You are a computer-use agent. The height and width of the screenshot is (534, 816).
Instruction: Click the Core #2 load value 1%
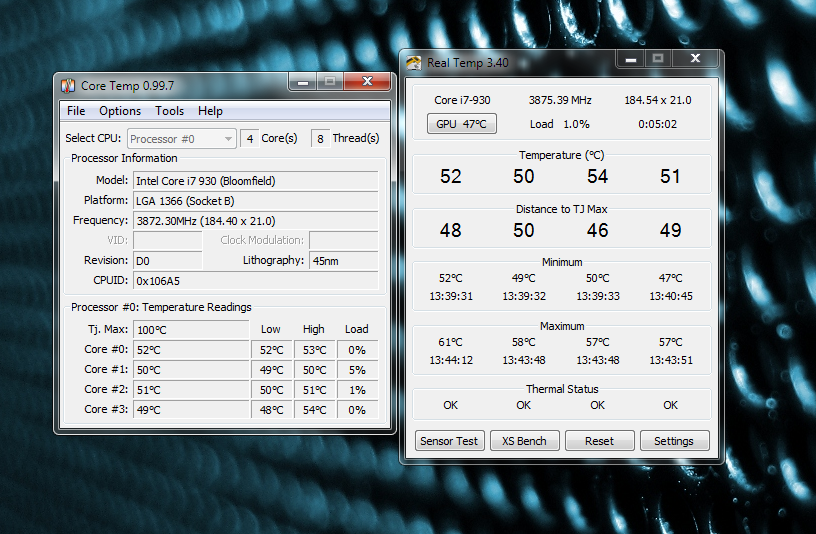pos(357,389)
